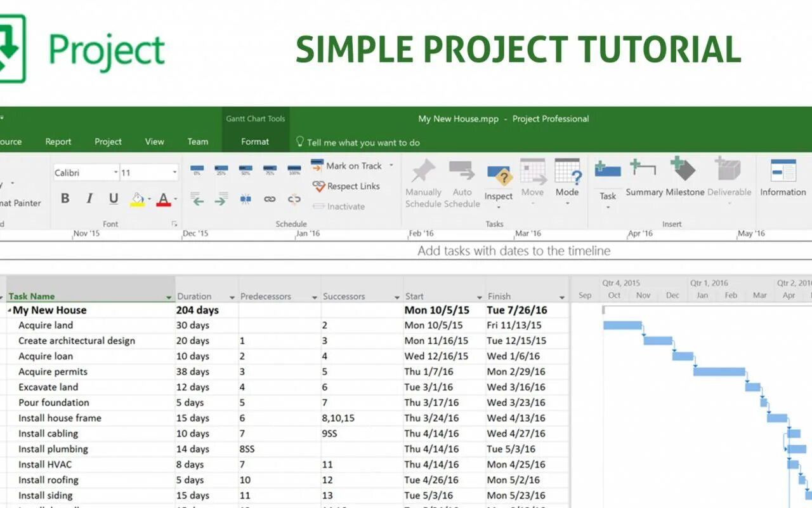Image resolution: width=812 pixels, height=508 pixels.
Task: Open Successors column filter dropdown
Action: (397, 297)
